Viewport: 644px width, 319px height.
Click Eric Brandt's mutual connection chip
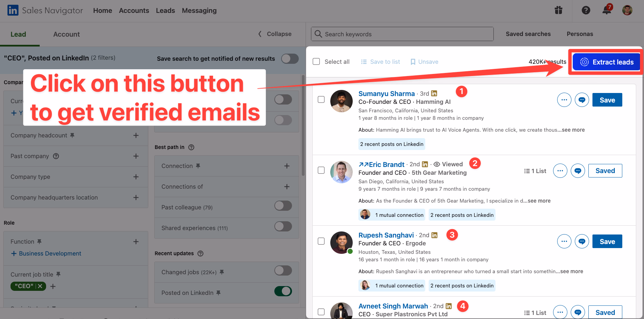point(392,215)
